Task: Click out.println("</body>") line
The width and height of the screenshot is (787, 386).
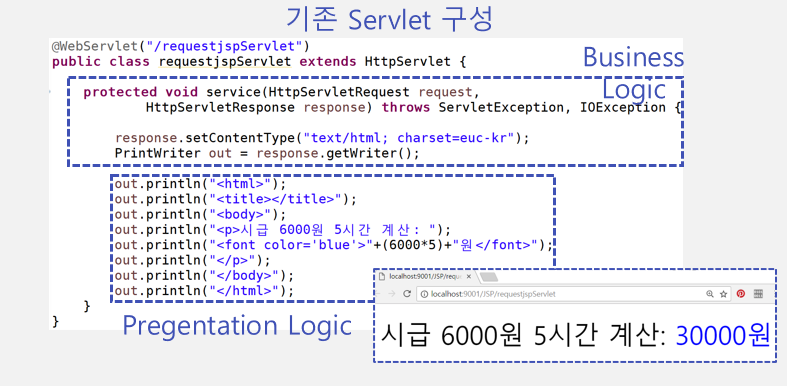Action: 204,276
